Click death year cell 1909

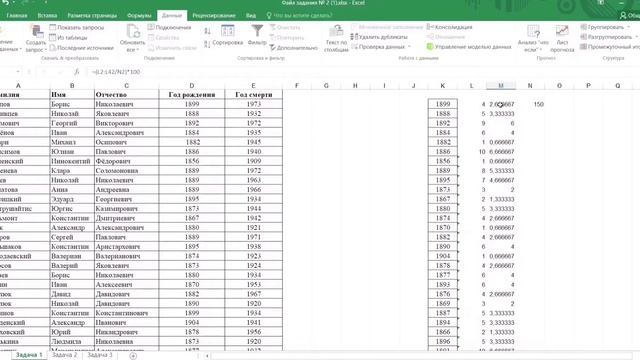click(253, 161)
